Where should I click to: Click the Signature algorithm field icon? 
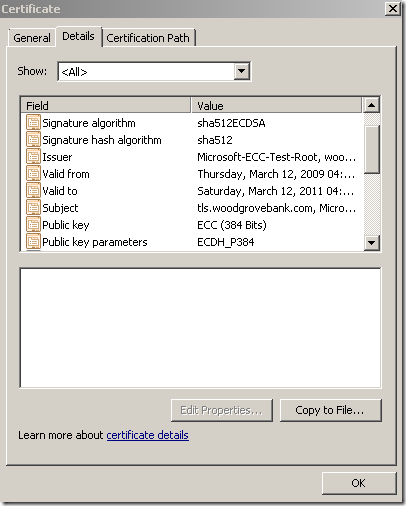(x=33, y=123)
